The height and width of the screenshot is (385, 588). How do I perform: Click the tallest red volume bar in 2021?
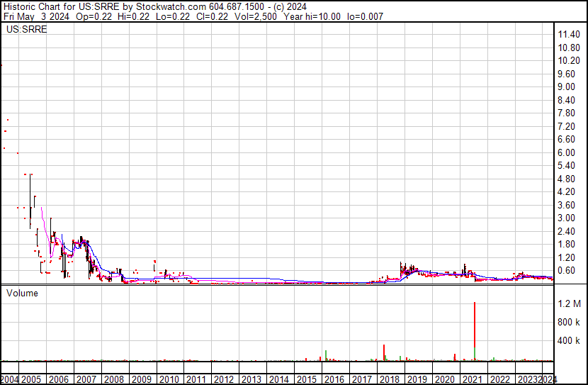pyautogui.click(x=474, y=332)
